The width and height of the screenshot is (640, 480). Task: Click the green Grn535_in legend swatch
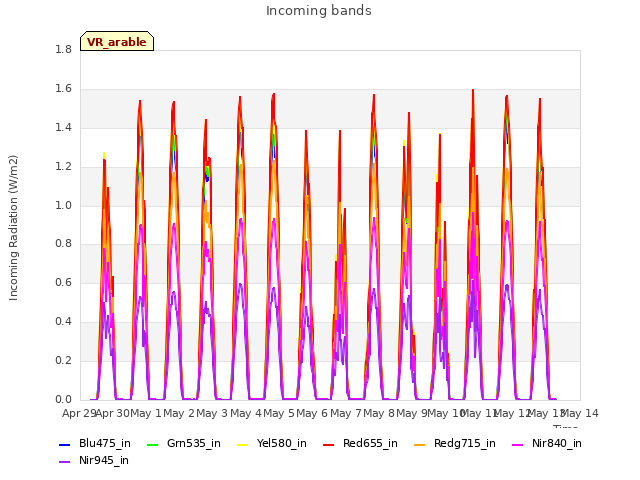[x=152, y=444]
